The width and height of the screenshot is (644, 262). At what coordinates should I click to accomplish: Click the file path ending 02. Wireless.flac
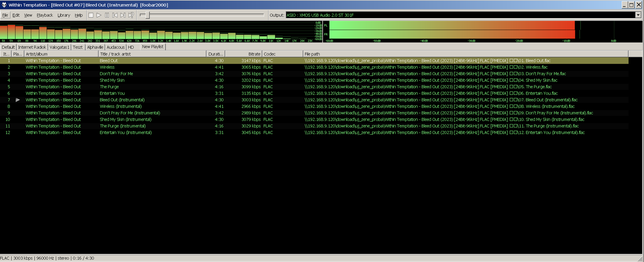[x=426, y=67]
